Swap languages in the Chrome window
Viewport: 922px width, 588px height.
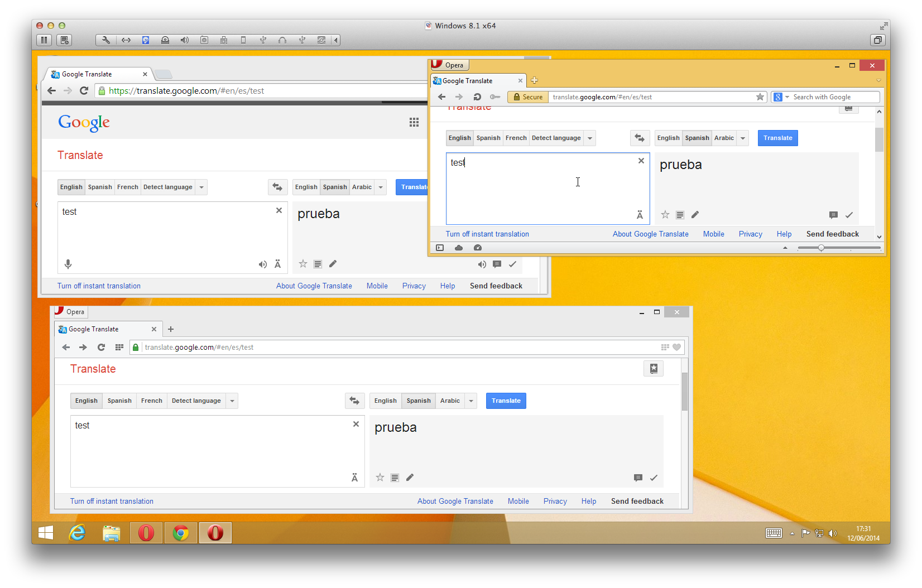coord(277,187)
